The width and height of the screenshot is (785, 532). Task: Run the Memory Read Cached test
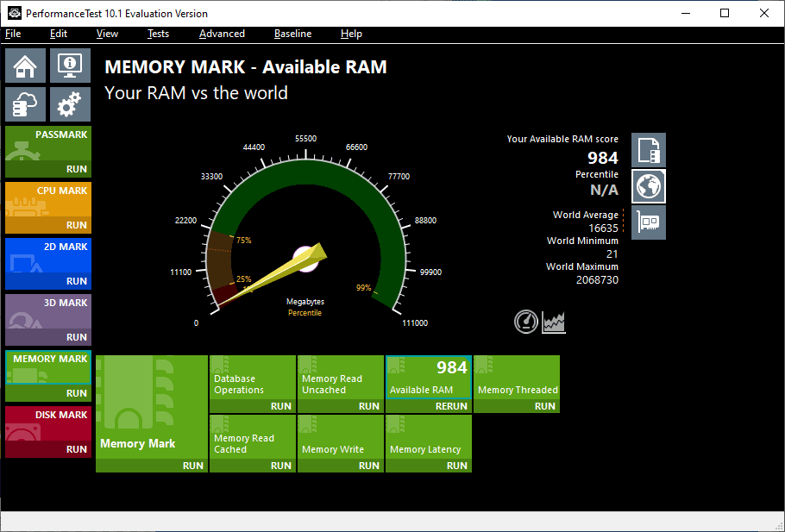click(281, 466)
